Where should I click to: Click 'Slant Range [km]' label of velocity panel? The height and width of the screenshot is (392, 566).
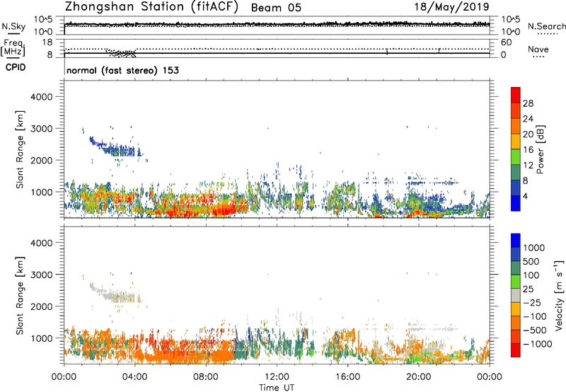coord(20,295)
